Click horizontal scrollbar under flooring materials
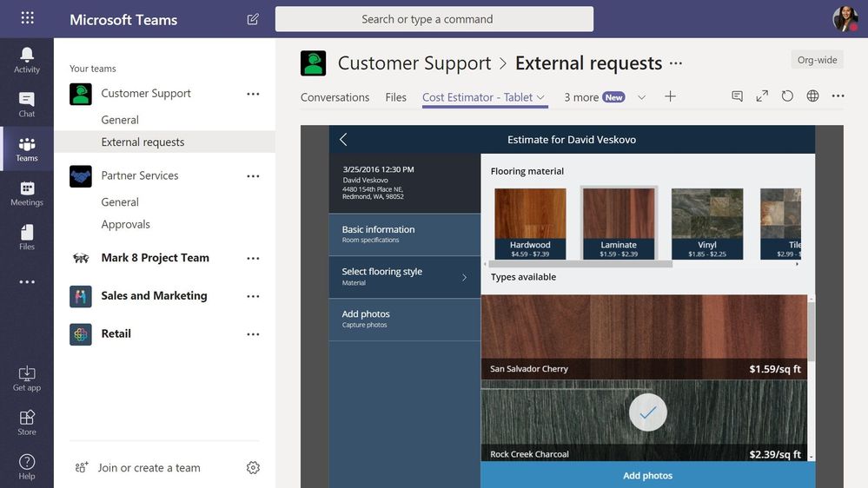868x488 pixels. 580,265
